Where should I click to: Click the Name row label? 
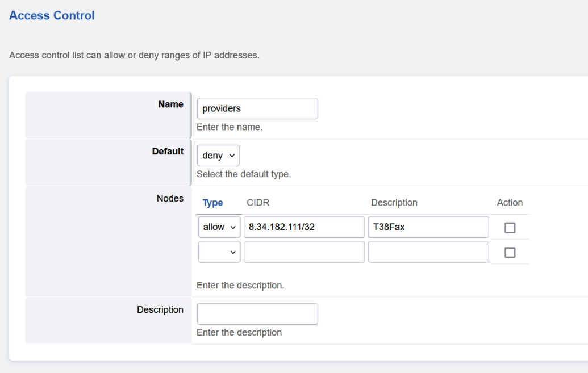coord(170,104)
